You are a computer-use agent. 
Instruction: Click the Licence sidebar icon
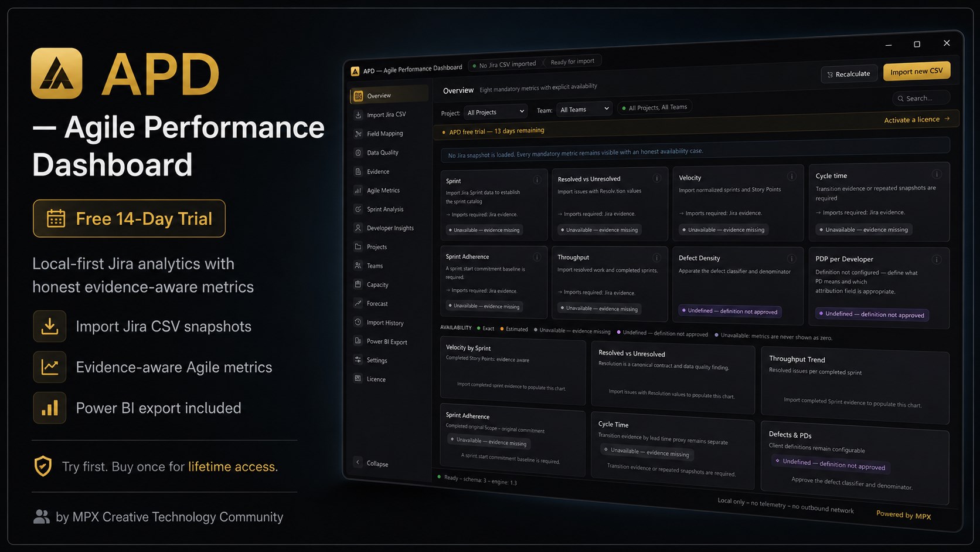pyautogui.click(x=358, y=378)
